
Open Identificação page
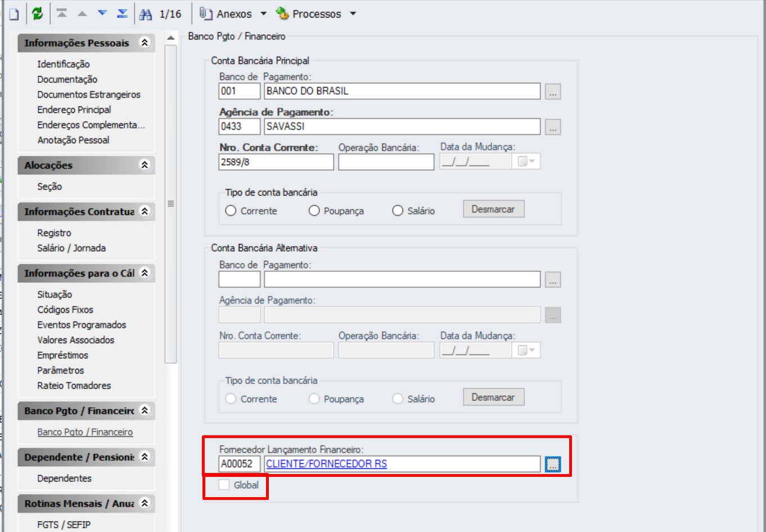64,64
